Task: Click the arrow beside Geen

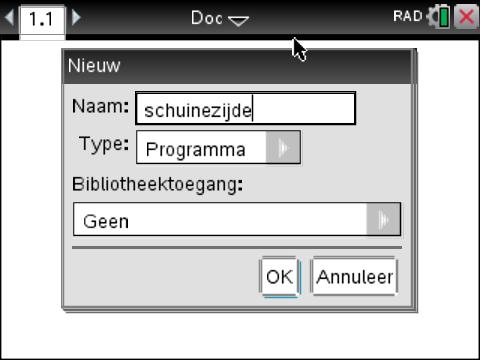Action: (x=384, y=219)
